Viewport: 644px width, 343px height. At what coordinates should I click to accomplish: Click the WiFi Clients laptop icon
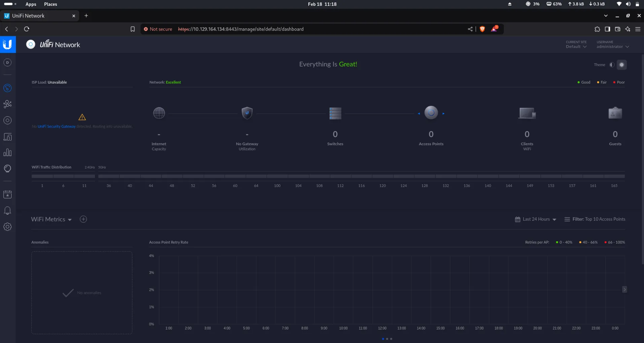[x=527, y=113]
